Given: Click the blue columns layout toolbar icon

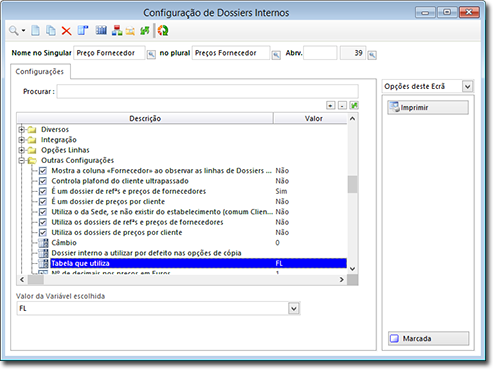Looking at the screenshot, I should tap(83, 31).
